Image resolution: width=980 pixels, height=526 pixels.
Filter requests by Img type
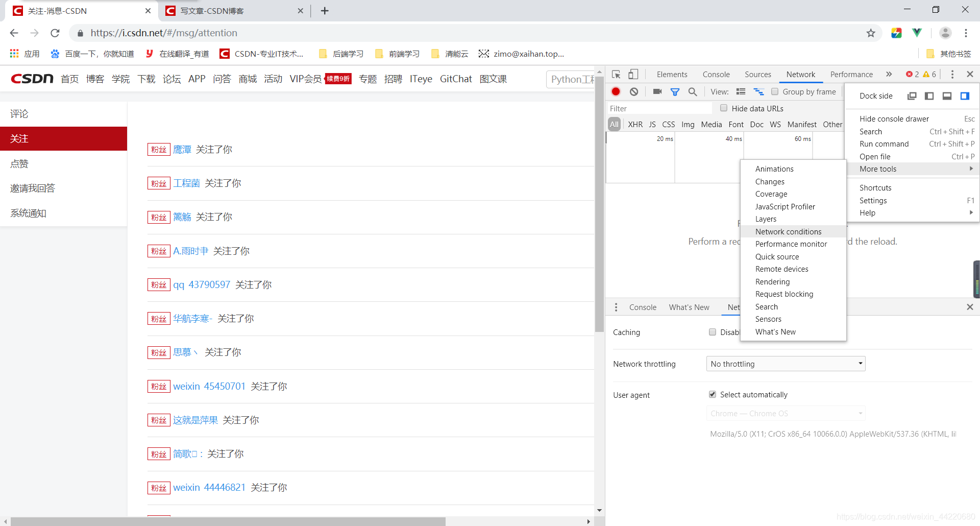coord(688,125)
